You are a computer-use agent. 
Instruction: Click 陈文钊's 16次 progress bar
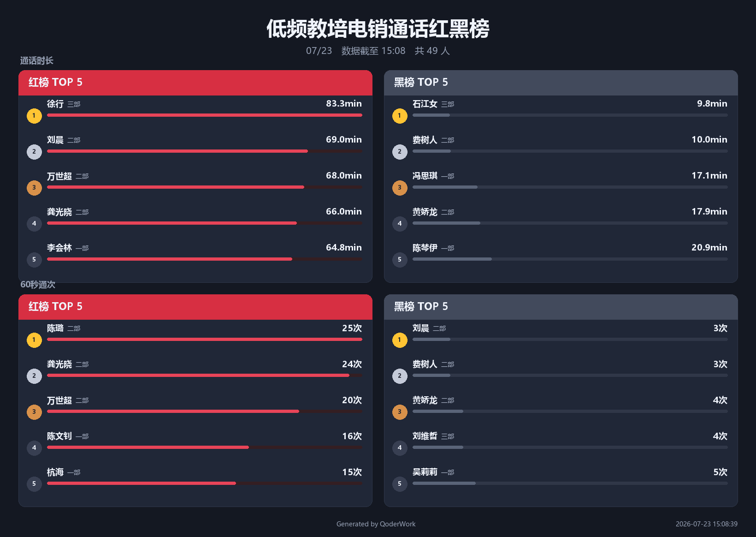tap(205, 447)
